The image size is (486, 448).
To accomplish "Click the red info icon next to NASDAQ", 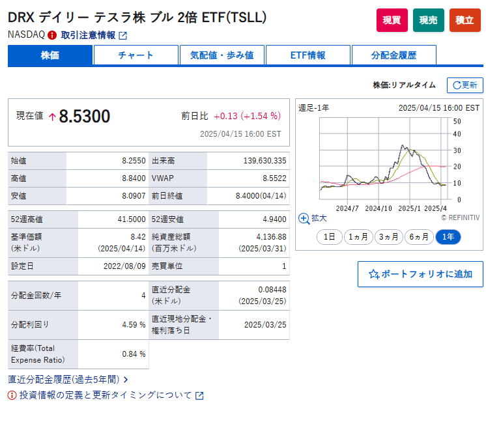I will pyautogui.click(x=52, y=35).
